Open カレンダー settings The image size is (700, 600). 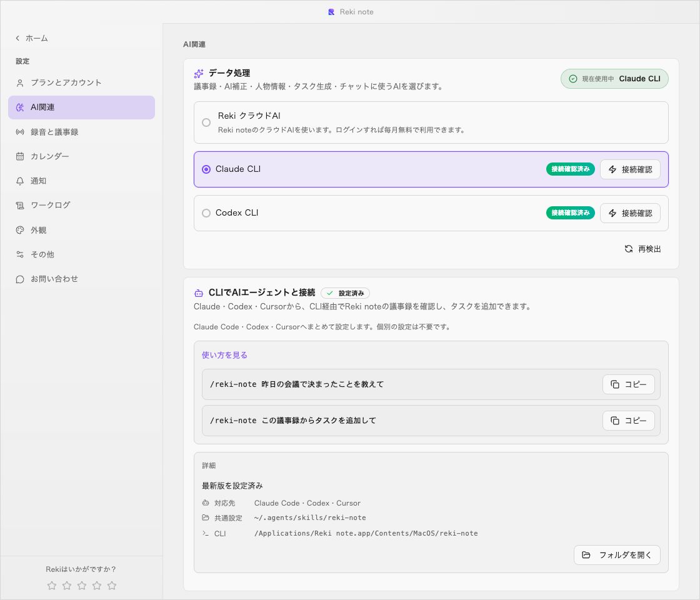(x=81, y=156)
